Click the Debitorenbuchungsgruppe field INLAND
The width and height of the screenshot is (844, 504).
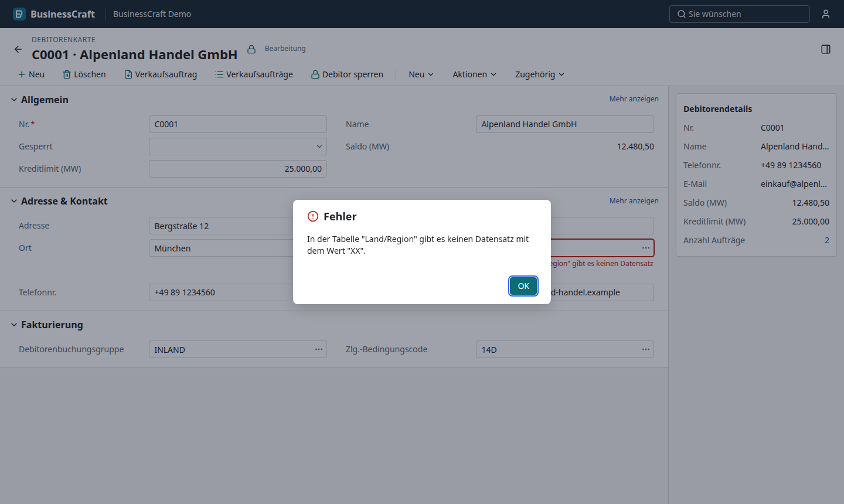238,349
